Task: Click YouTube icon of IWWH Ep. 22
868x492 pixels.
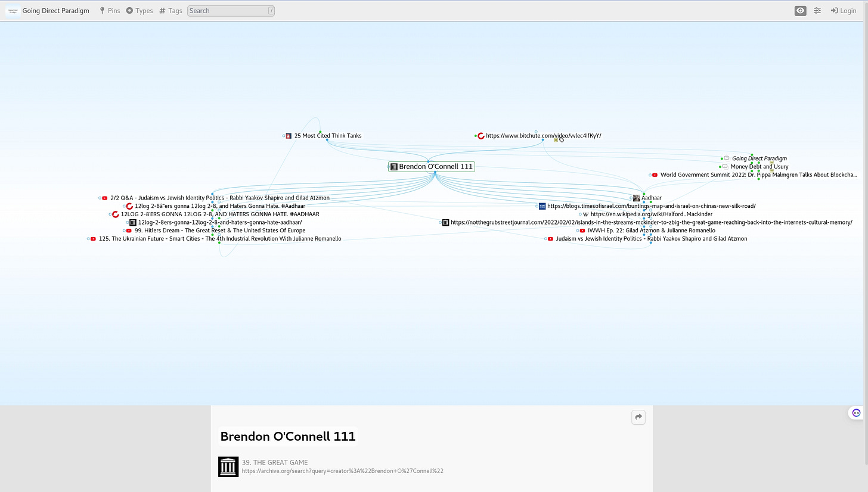Action: point(582,231)
